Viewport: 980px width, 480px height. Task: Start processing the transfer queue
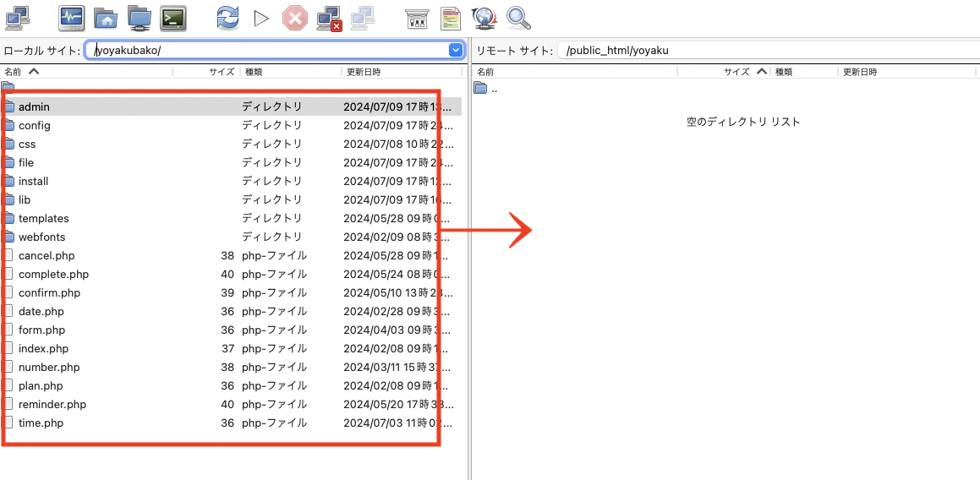261,19
